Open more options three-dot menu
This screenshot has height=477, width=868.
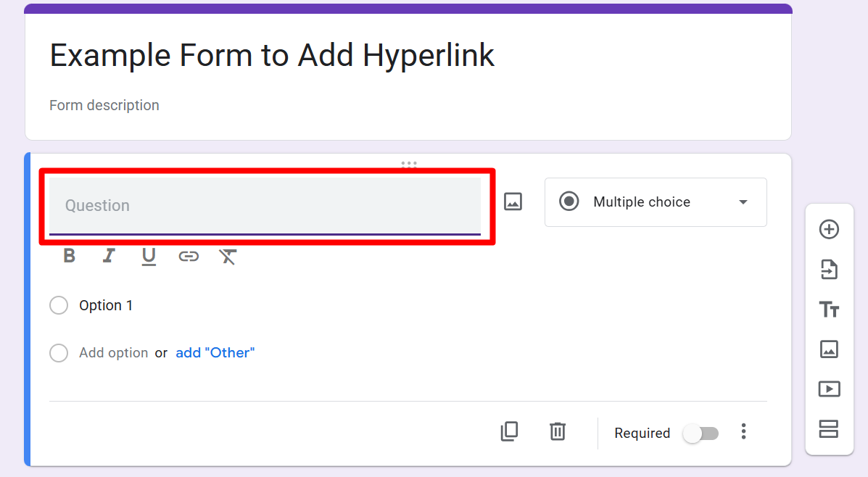(x=743, y=432)
